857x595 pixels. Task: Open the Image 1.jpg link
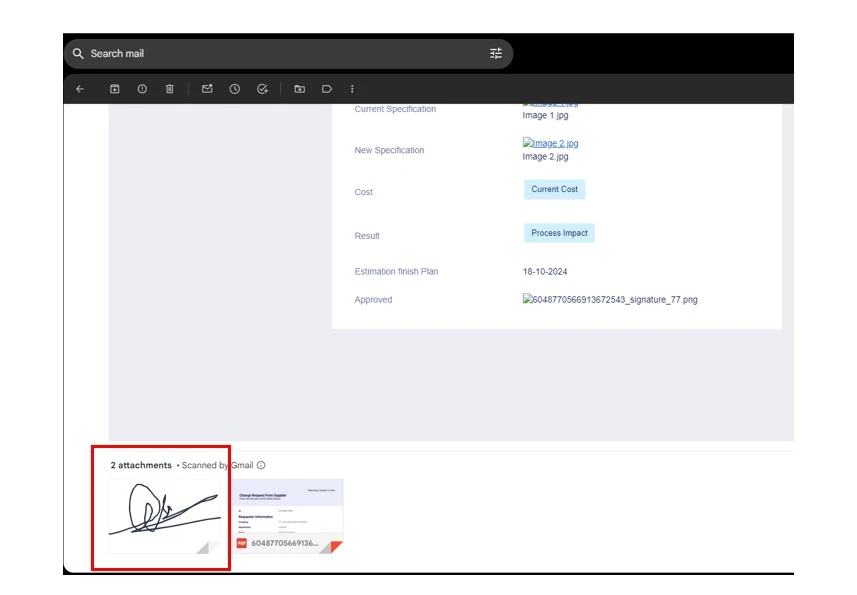point(550,101)
